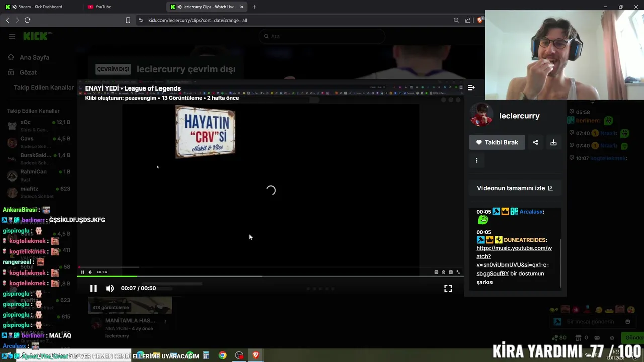Open the zoom magnifier icon in address bar

(x=456, y=20)
